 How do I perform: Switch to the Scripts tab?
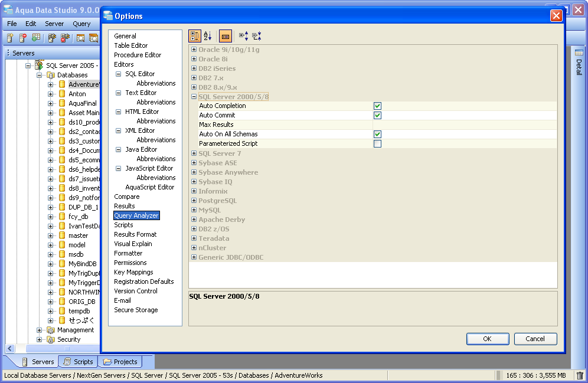point(78,362)
